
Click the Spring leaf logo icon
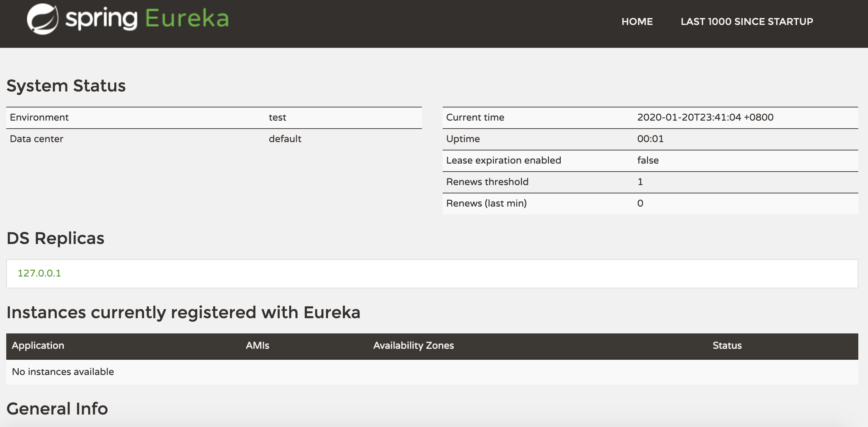(43, 19)
